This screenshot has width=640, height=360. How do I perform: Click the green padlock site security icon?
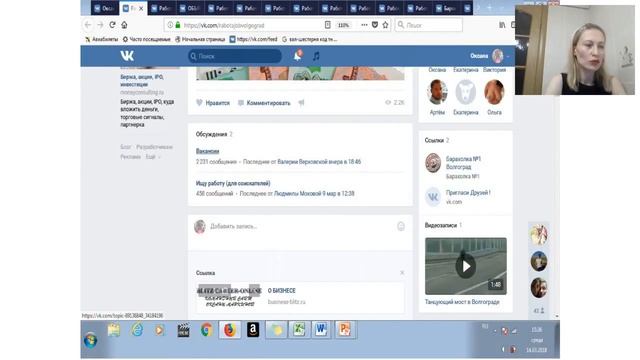178,25
